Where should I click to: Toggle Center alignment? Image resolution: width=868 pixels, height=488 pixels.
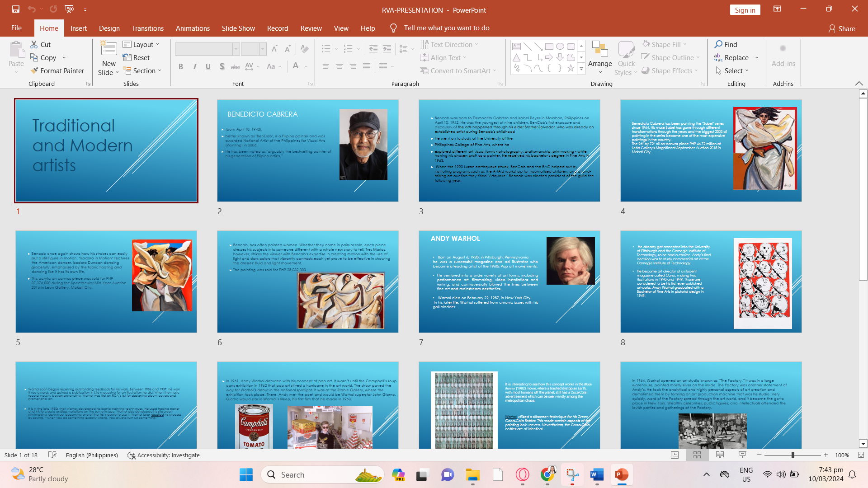(339, 66)
